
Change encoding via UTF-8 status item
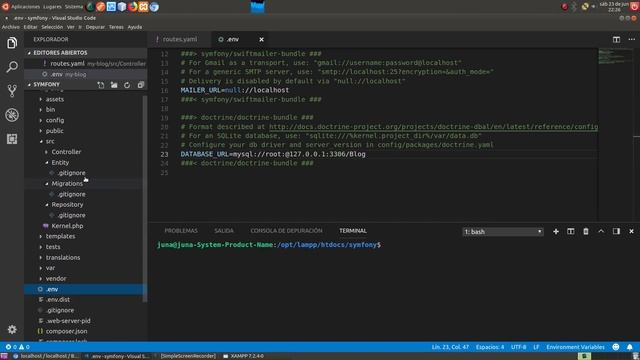click(518, 347)
